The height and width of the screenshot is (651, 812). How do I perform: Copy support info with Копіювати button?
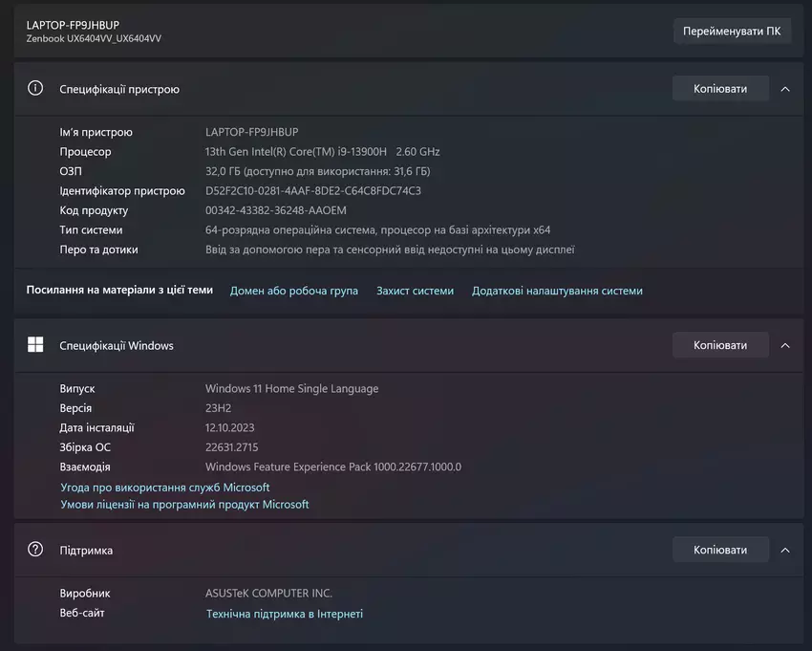pos(720,550)
